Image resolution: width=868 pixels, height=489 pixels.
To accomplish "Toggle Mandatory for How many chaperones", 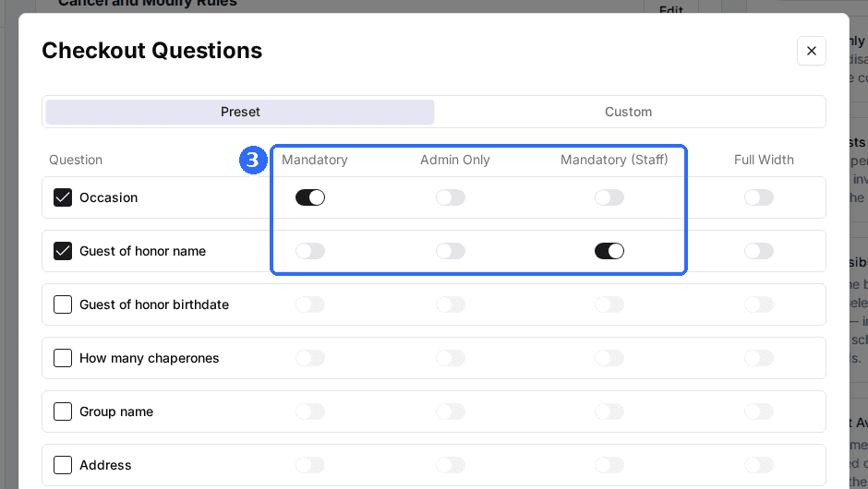I will click(310, 358).
